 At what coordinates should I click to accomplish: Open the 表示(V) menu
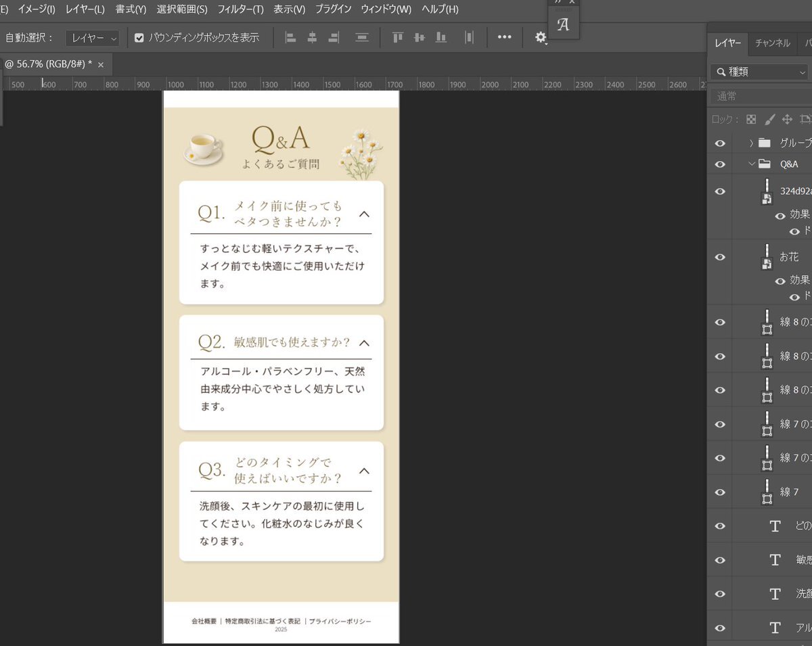[x=289, y=9]
